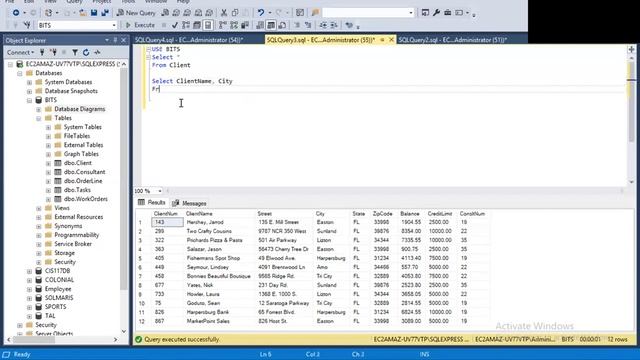
Task: Collapse the Tables folder node
Action: pos(39,118)
